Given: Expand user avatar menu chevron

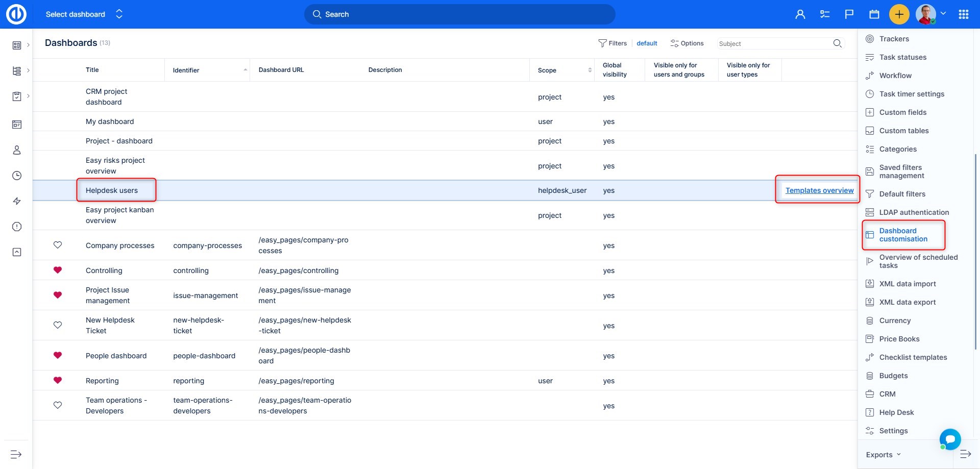Looking at the screenshot, I should point(943,14).
